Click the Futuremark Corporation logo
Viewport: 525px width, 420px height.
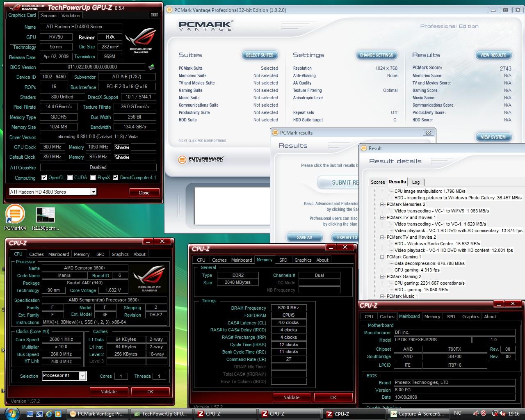tap(201, 160)
